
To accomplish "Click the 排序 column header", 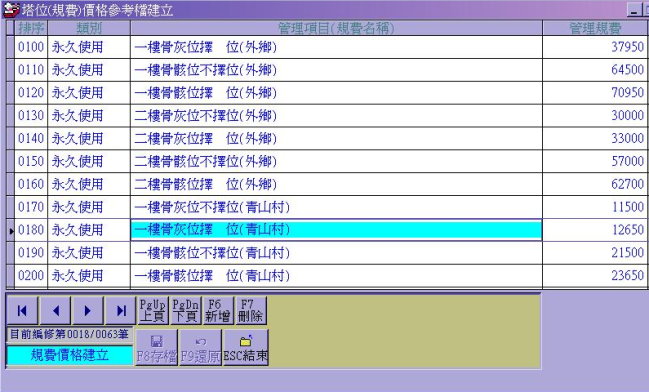I will point(31,28).
